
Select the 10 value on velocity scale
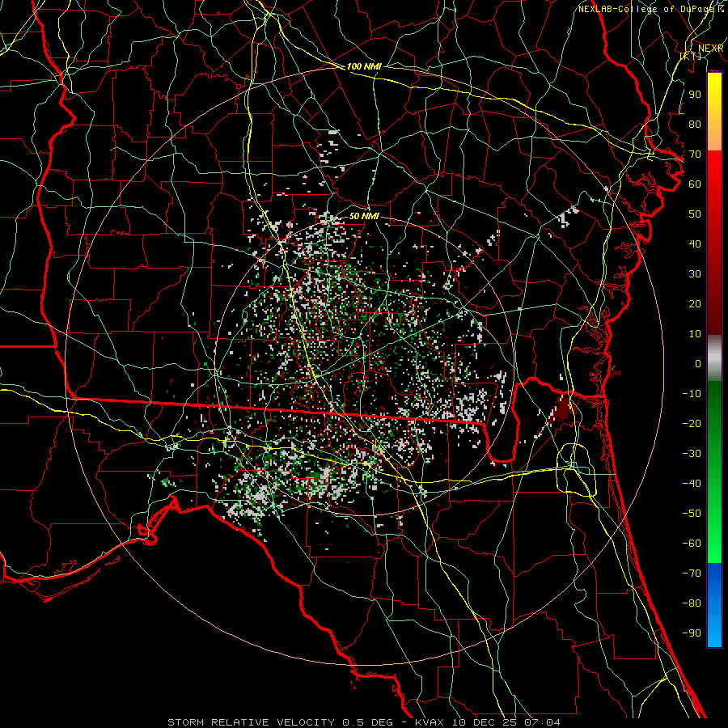(x=695, y=334)
